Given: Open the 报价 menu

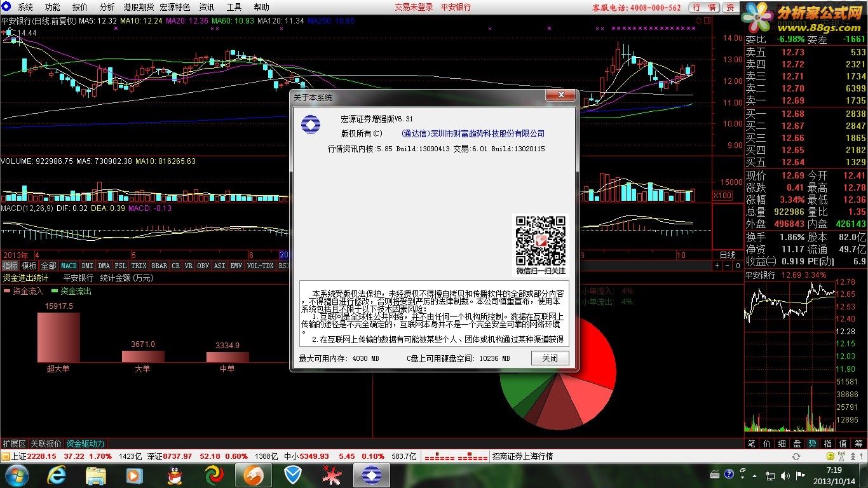Looking at the screenshot, I should 80,7.
